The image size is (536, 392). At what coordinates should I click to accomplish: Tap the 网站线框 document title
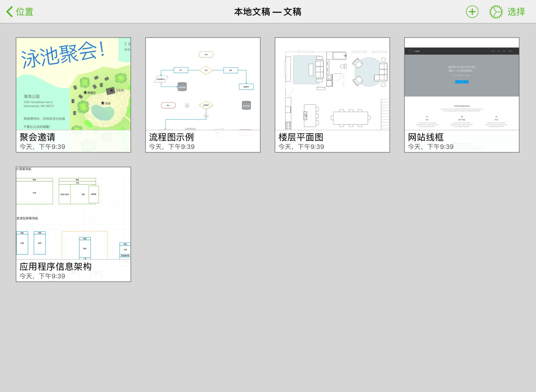[x=426, y=137]
